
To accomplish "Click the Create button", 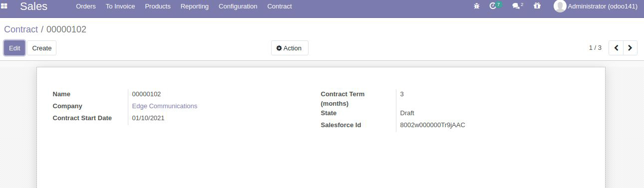I will tap(42, 48).
